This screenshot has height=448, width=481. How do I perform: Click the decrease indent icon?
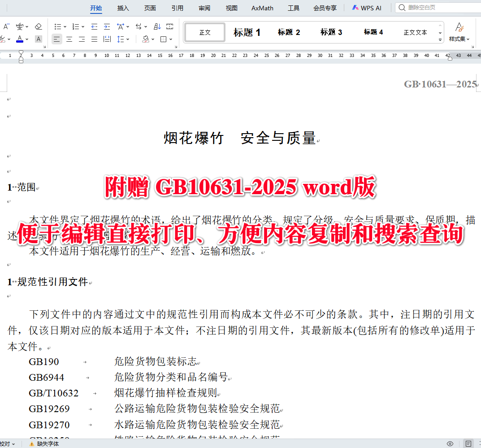94,26
